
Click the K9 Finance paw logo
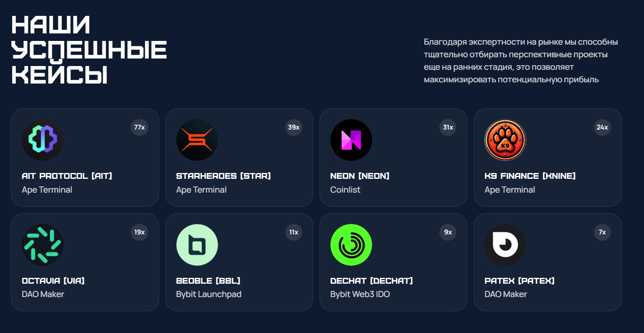tap(505, 140)
